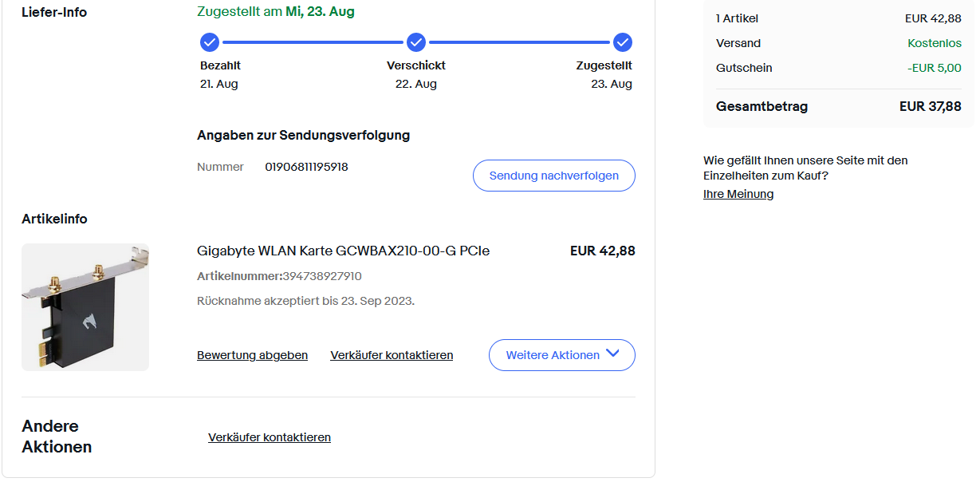Click the Gigabyte WLAN Karte item title

point(343,251)
